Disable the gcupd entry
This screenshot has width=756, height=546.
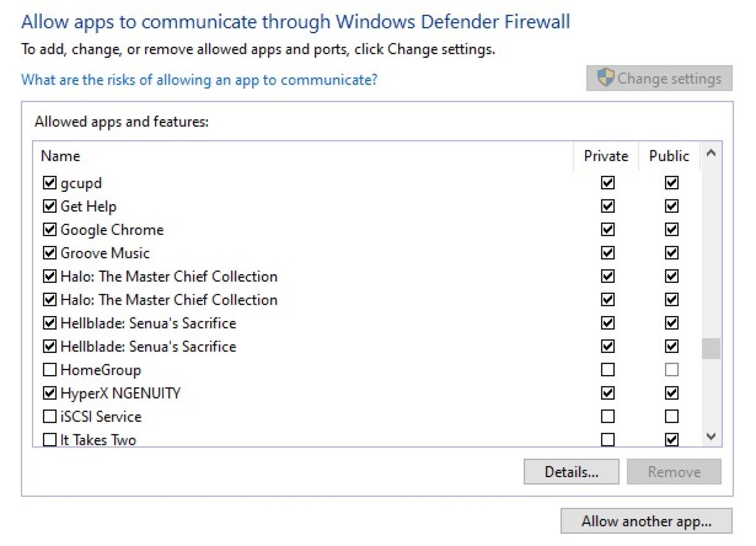pyautogui.click(x=49, y=183)
